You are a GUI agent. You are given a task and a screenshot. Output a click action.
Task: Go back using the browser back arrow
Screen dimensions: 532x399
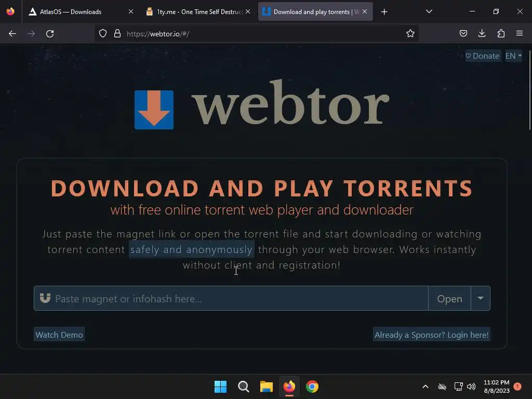[x=12, y=34]
